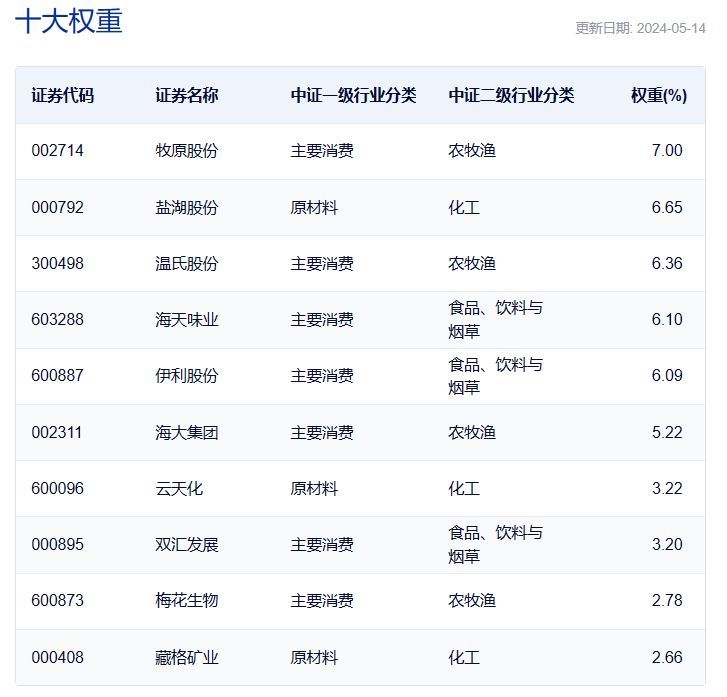Select security code 600096

pos(57,488)
